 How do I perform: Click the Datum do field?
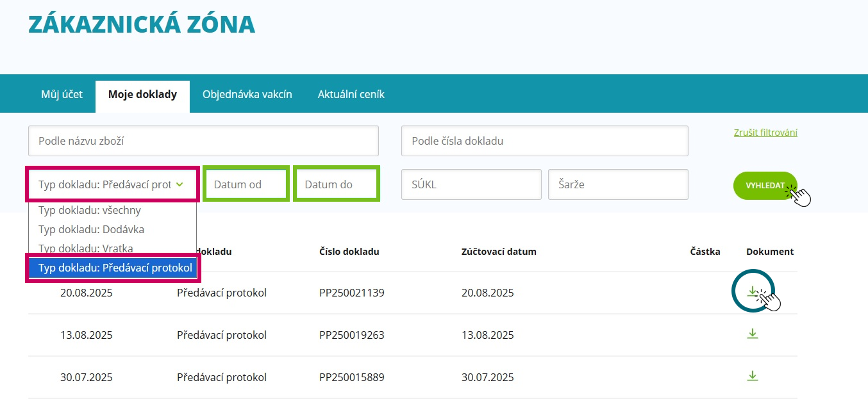click(337, 184)
